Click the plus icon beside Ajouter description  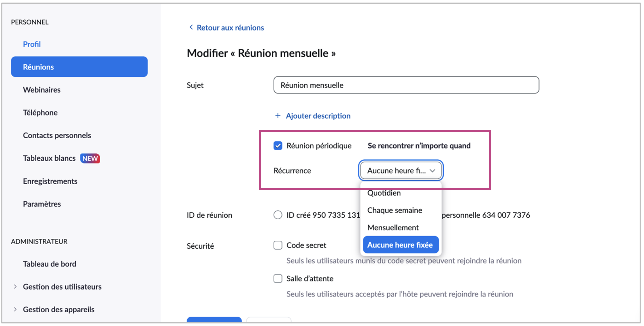point(278,116)
